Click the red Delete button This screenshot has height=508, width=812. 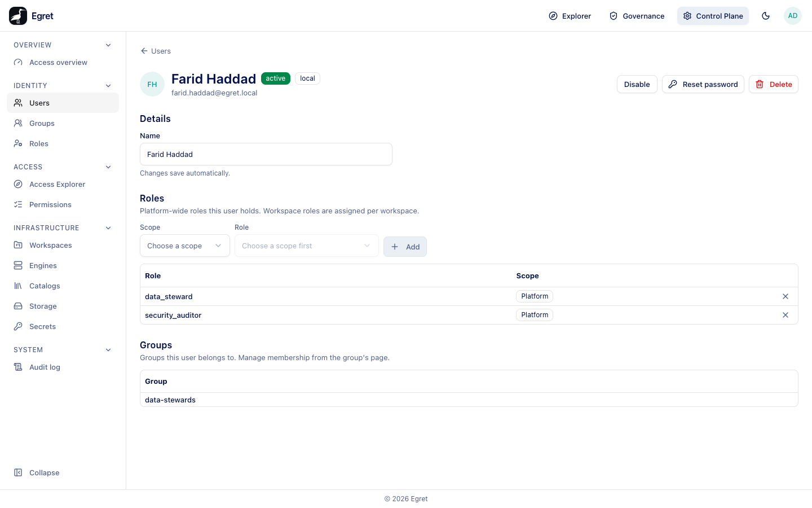point(774,84)
